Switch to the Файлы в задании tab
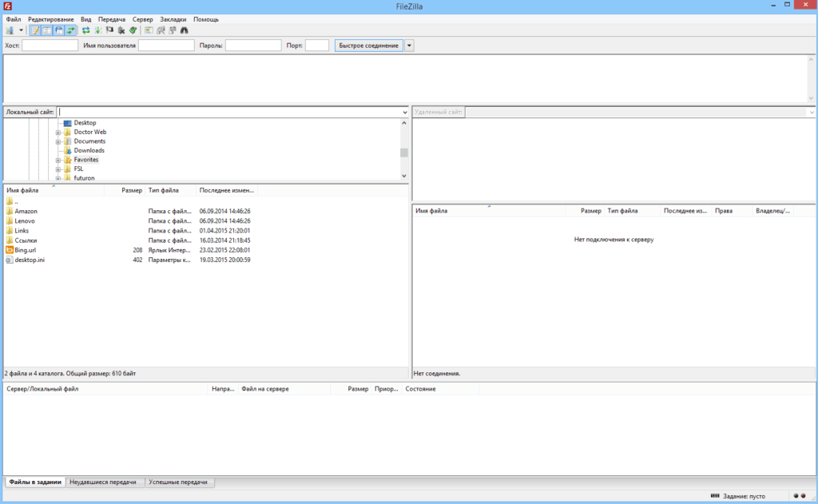 35,482
